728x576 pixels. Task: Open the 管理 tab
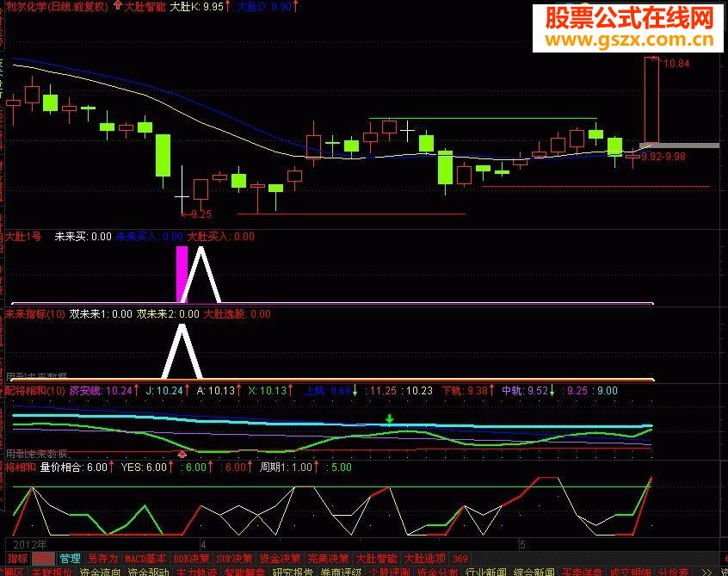point(70,558)
